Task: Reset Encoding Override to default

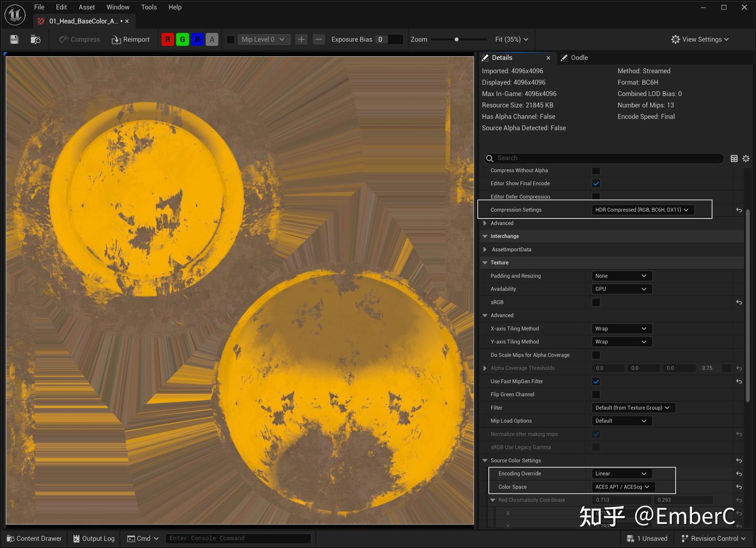Action: tap(739, 474)
